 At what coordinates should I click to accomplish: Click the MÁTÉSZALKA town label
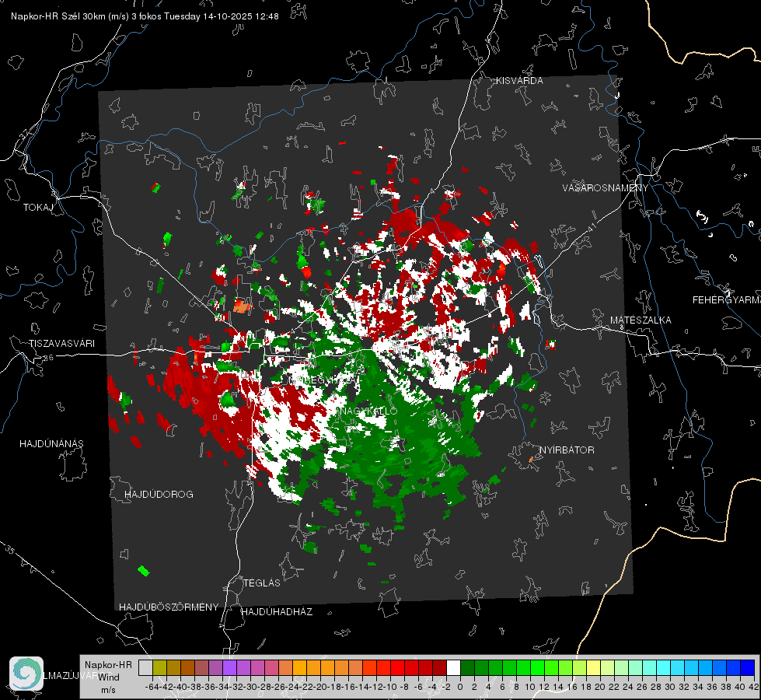(x=641, y=320)
